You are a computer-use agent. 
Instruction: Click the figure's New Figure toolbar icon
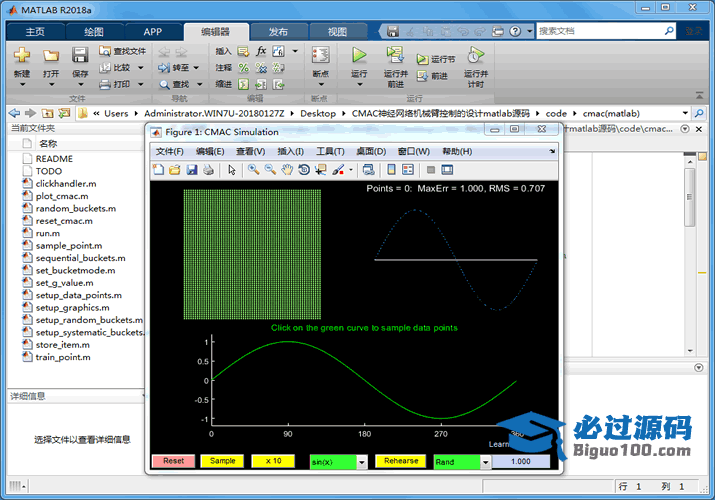point(158,170)
